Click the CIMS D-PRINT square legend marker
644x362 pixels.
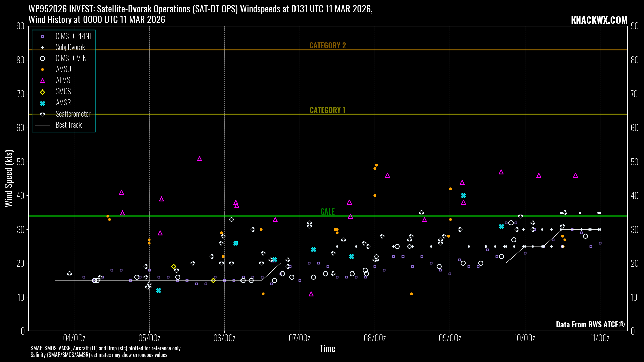(42, 36)
